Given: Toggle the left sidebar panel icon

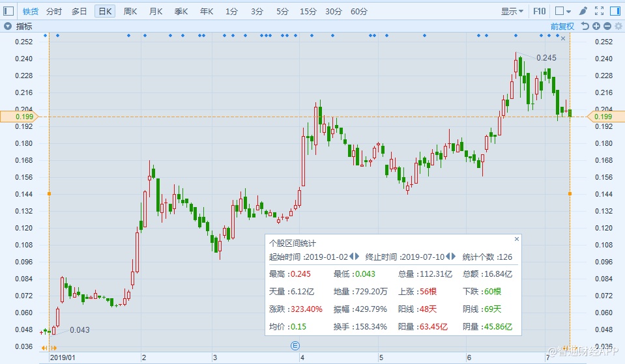Looking at the screenshot, I should [8, 11].
